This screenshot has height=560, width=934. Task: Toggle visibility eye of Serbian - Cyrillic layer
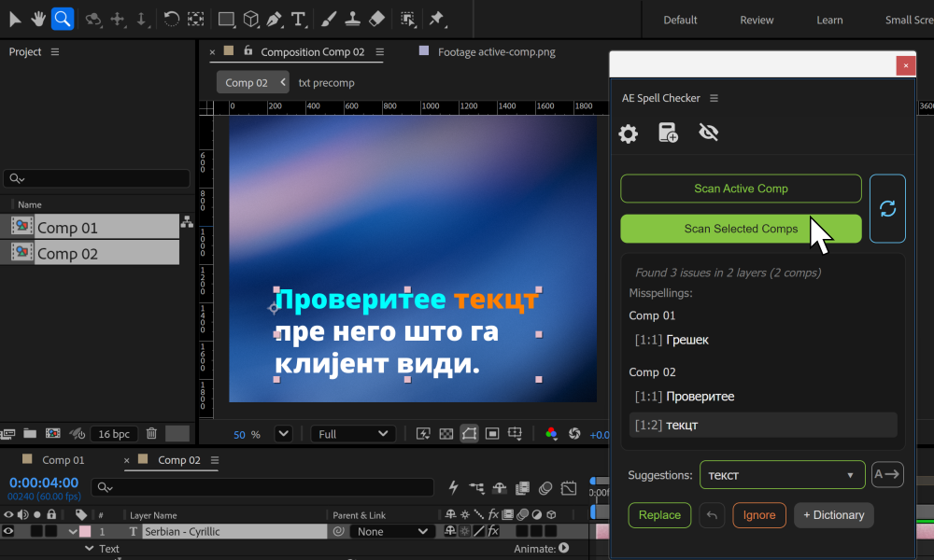tap(8, 531)
